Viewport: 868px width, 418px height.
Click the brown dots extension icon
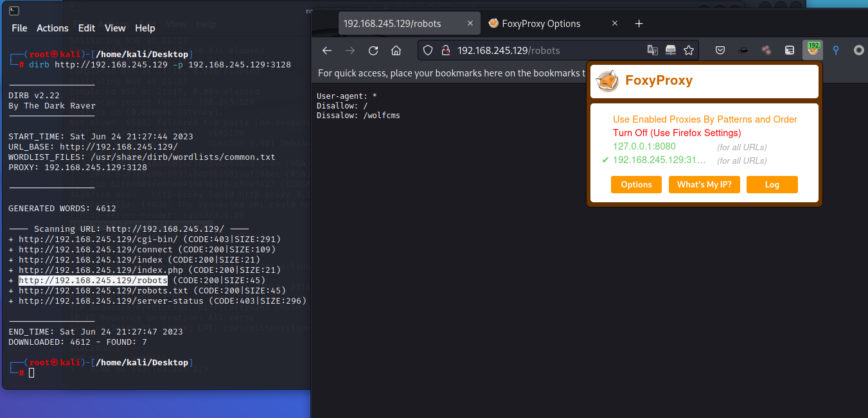766,50
